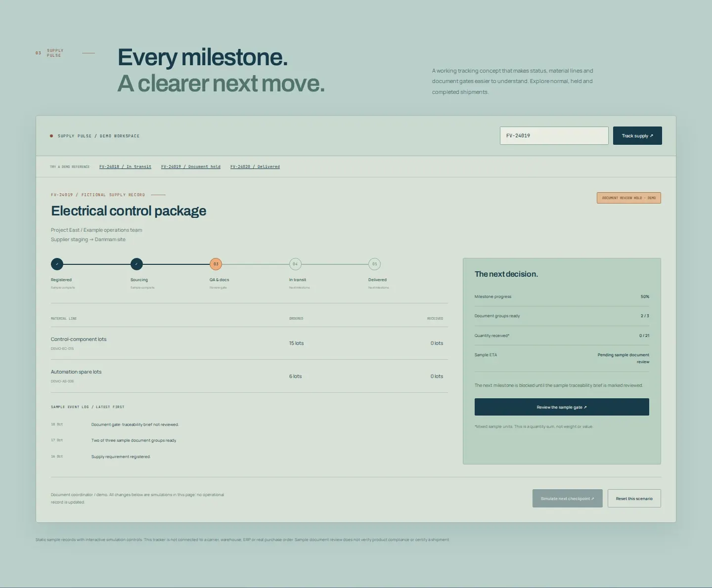The height and width of the screenshot is (588, 712).
Task: Click the Automation spare lots row title
Action: [76, 372]
